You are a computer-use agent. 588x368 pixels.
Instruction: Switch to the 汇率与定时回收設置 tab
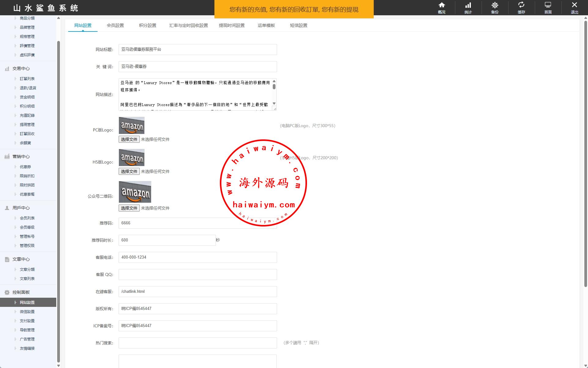(188, 25)
